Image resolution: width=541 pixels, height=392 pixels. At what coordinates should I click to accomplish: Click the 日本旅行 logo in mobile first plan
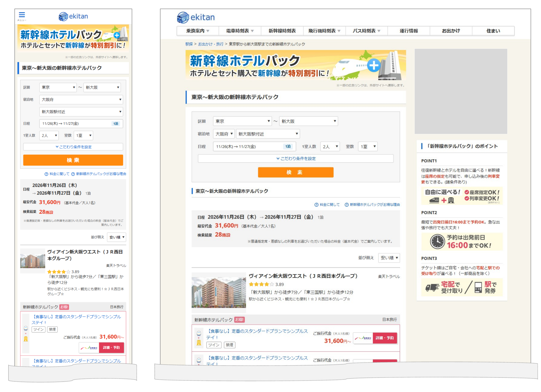pyautogui.click(x=89, y=348)
